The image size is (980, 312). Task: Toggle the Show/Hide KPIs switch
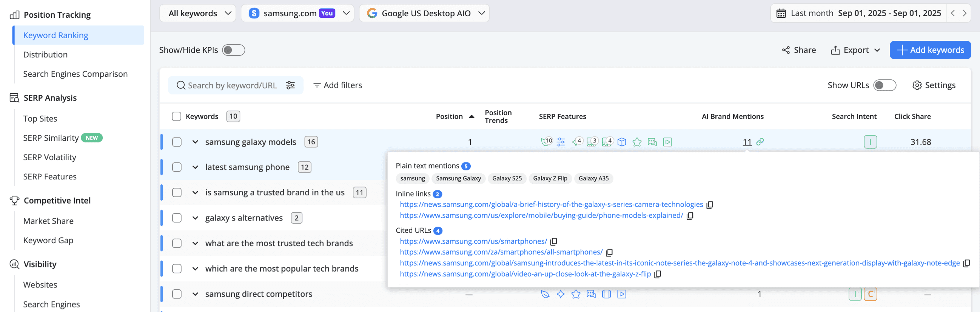tap(234, 50)
